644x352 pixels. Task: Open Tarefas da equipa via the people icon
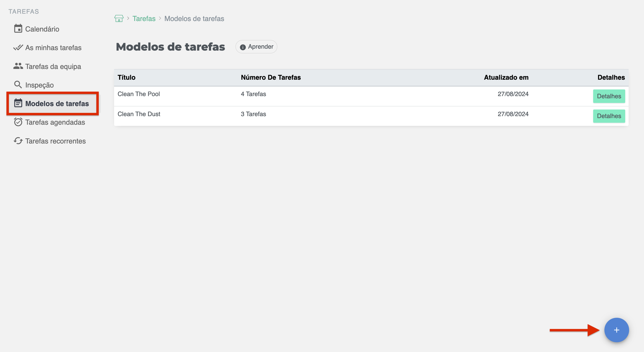coord(18,66)
